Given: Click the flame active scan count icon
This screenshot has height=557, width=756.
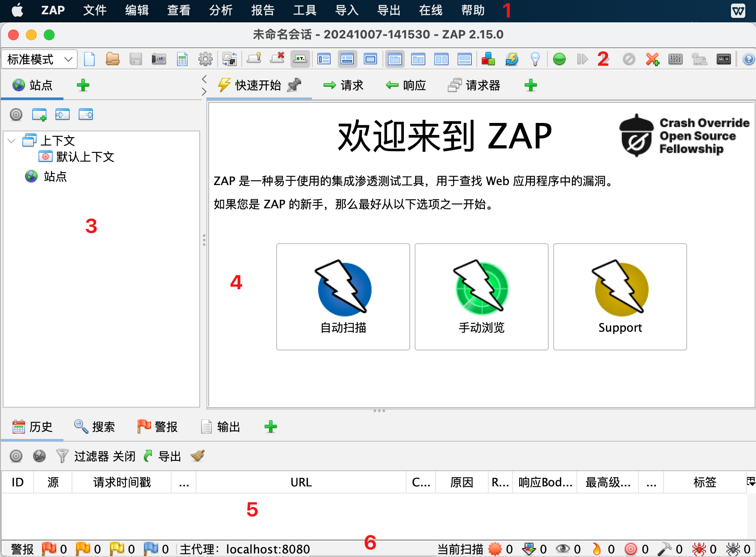Looking at the screenshot, I should click(603, 549).
